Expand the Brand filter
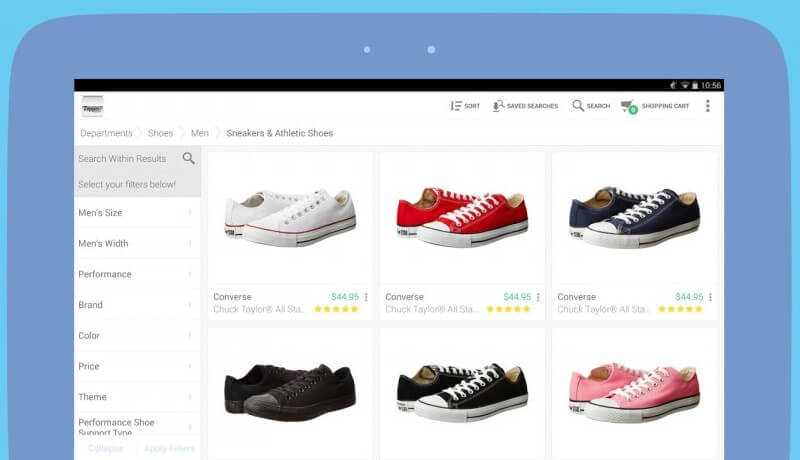The height and width of the screenshot is (460, 800). 137,305
